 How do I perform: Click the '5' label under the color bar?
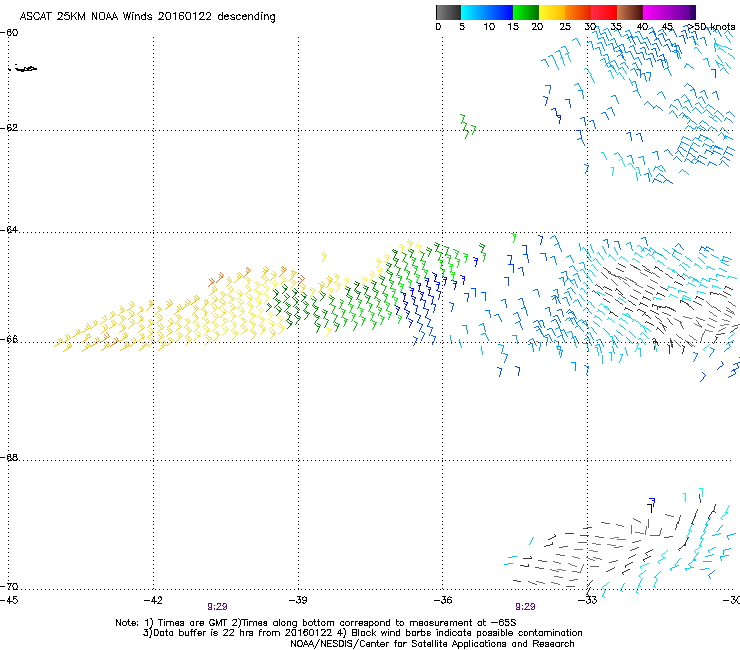click(462, 26)
